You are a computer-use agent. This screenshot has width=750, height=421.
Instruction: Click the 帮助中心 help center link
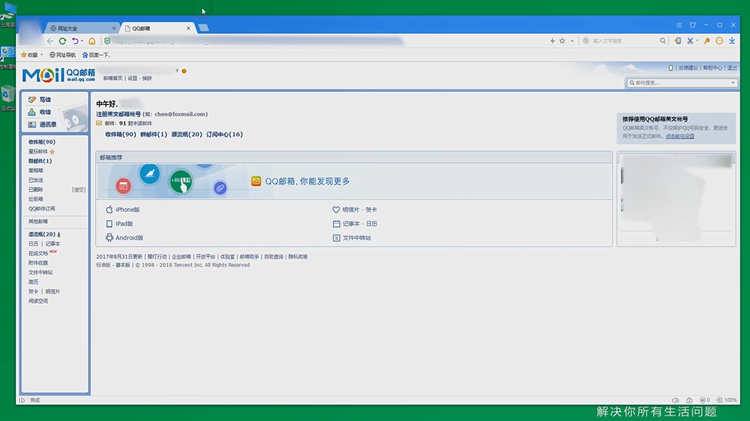tap(712, 68)
